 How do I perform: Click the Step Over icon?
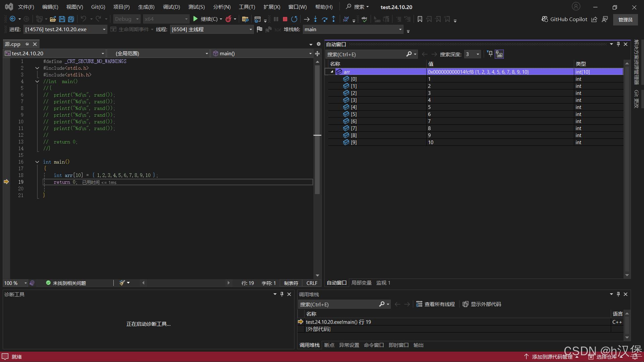[324, 19]
